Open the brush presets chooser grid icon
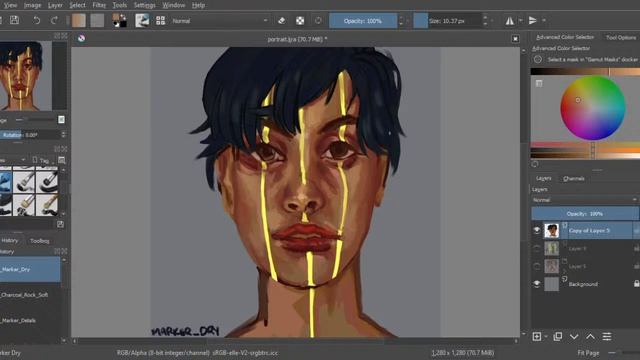The width and height of the screenshot is (640, 360). [160, 20]
